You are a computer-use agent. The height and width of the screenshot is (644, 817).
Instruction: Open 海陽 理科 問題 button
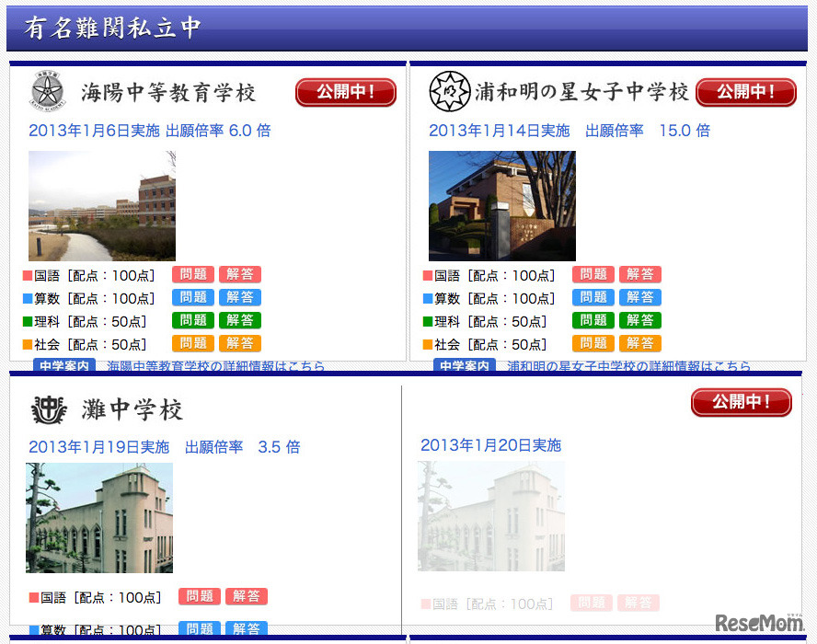(x=193, y=320)
